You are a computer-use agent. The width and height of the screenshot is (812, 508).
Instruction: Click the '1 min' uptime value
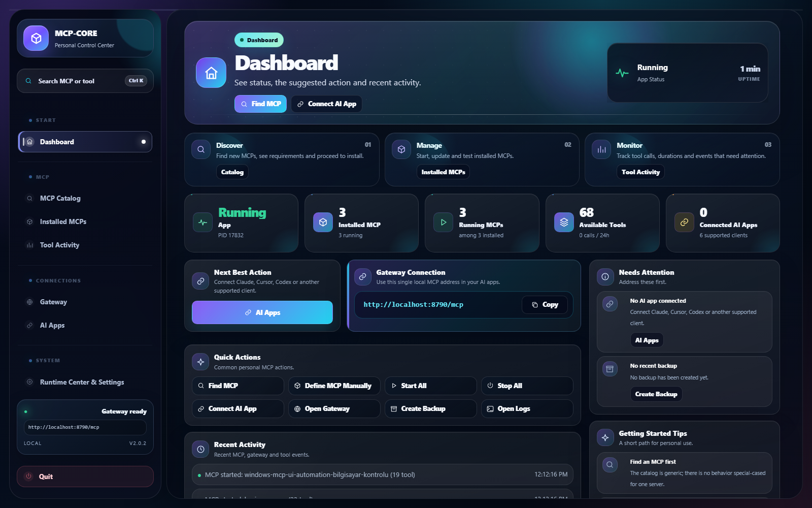pyautogui.click(x=750, y=69)
